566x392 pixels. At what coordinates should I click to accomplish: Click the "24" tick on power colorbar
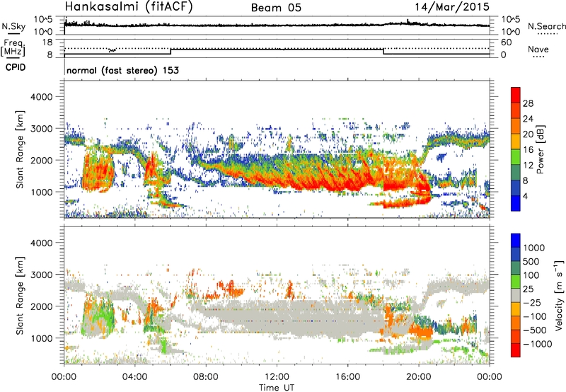coord(528,119)
